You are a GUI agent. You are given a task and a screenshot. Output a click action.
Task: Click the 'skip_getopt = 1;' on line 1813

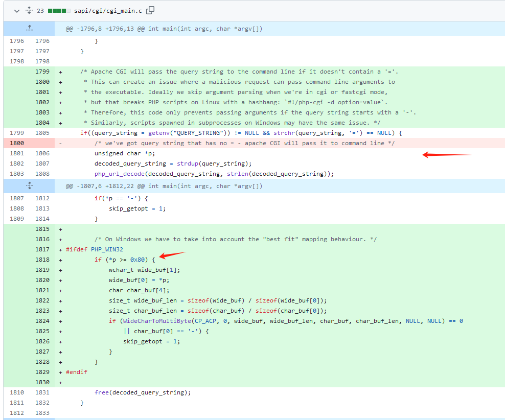tap(137, 208)
